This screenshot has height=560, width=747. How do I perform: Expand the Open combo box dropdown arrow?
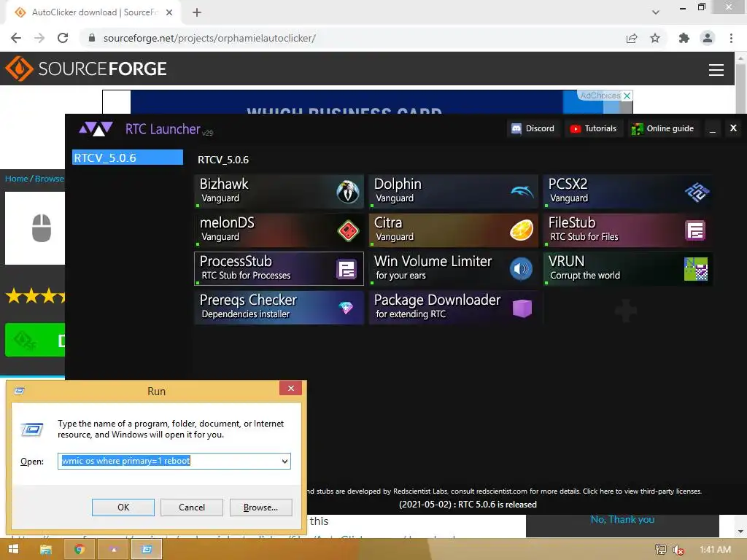285,462
